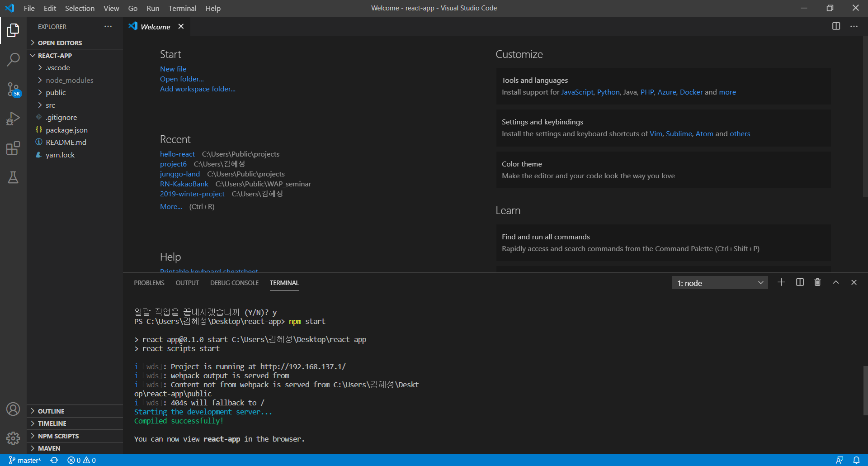Click the New file link

pyautogui.click(x=173, y=69)
